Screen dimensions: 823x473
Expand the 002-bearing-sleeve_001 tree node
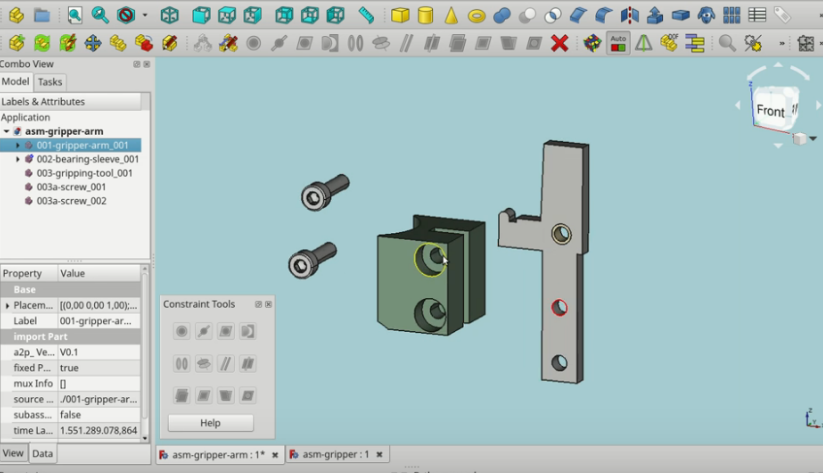(x=17, y=159)
